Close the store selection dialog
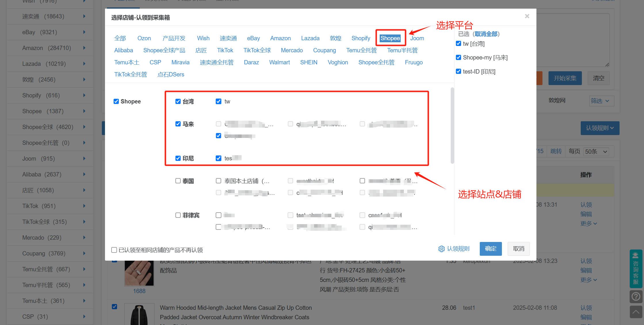This screenshot has width=644, height=325. point(527,16)
